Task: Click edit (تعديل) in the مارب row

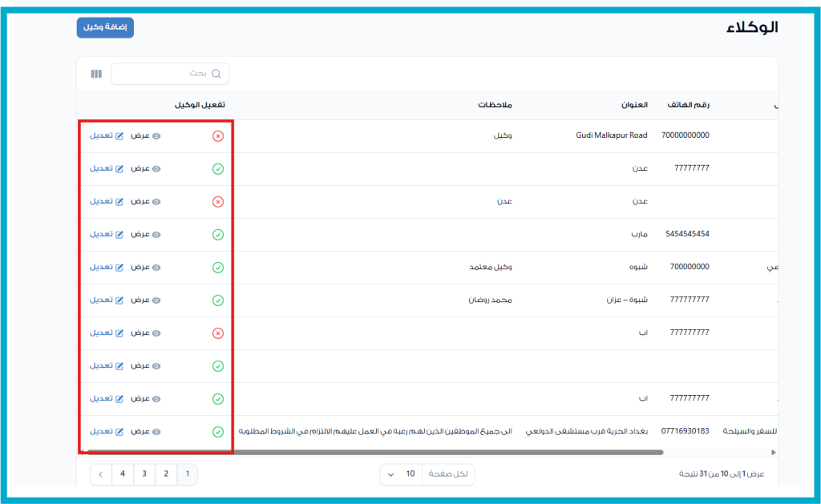Action: 101,235
